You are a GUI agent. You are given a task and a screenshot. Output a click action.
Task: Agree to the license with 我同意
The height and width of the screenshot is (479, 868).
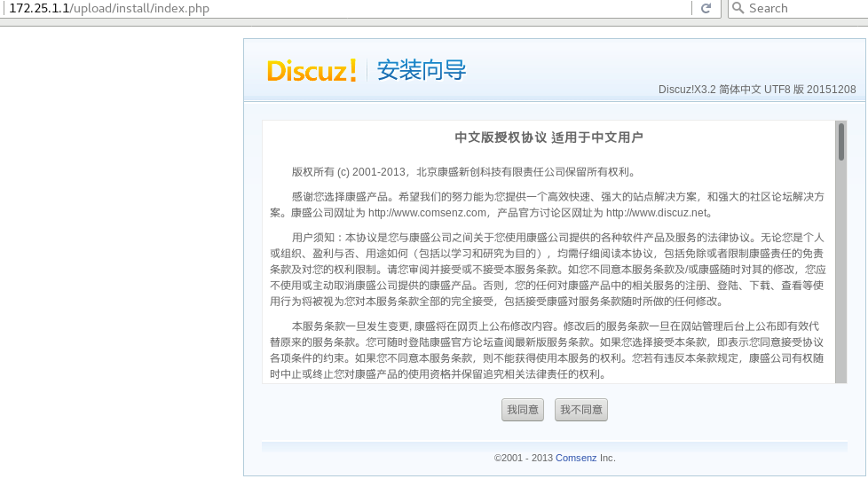pos(523,409)
